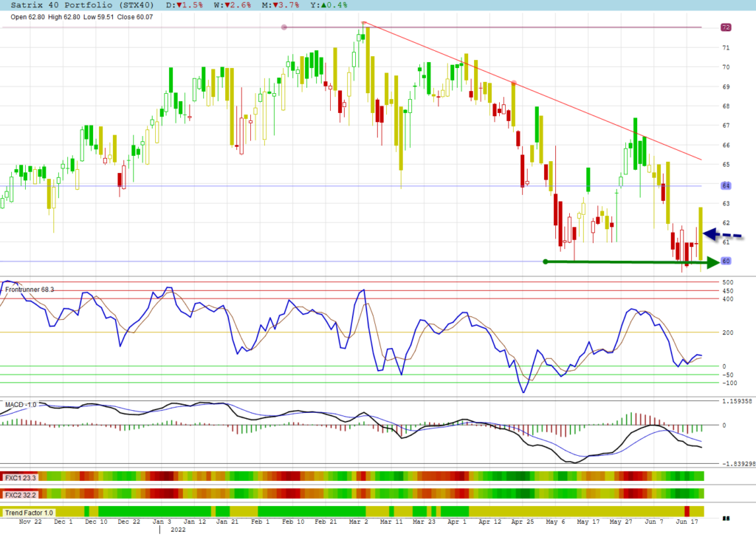Select the FXC1 23.3 heatmap label
Screen dimensions: 756x543
click(x=20, y=478)
